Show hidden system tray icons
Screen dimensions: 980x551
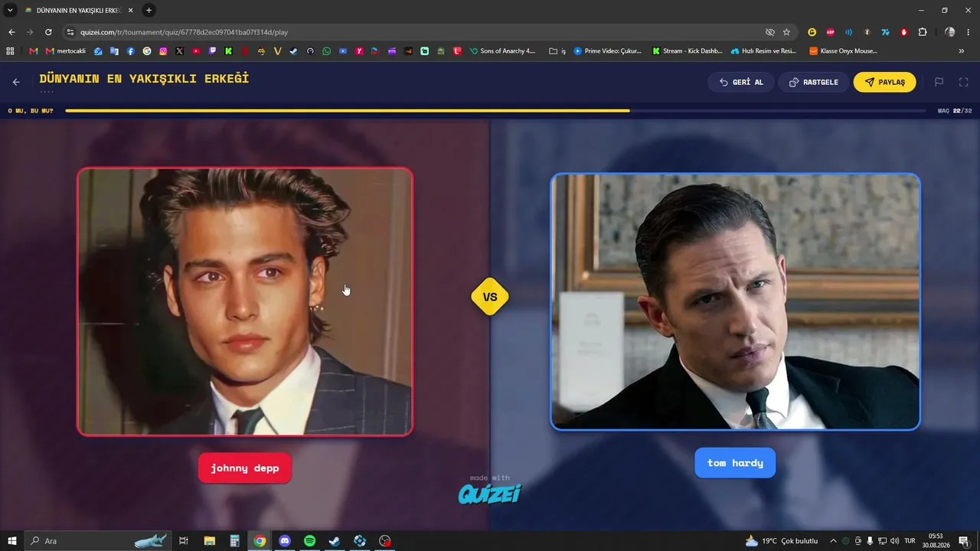pyautogui.click(x=833, y=541)
